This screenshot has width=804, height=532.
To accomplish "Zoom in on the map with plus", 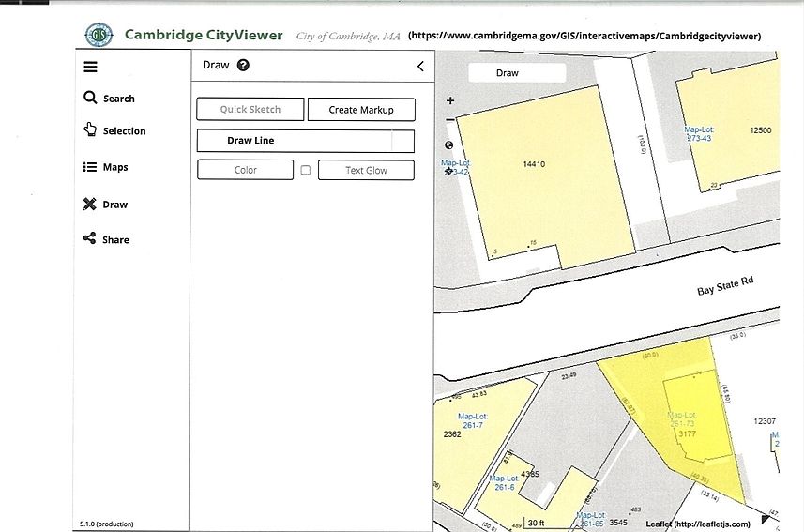I will tap(450, 100).
